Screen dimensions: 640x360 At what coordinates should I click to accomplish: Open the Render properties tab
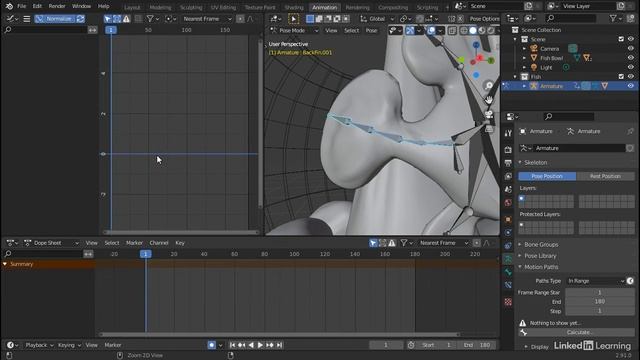[508, 150]
